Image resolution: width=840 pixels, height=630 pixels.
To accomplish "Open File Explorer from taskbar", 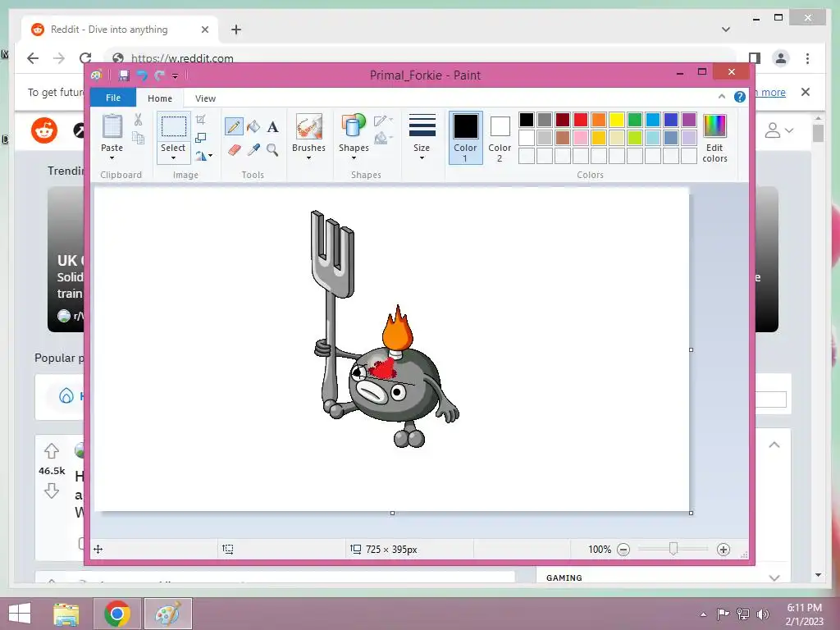I will point(66,614).
